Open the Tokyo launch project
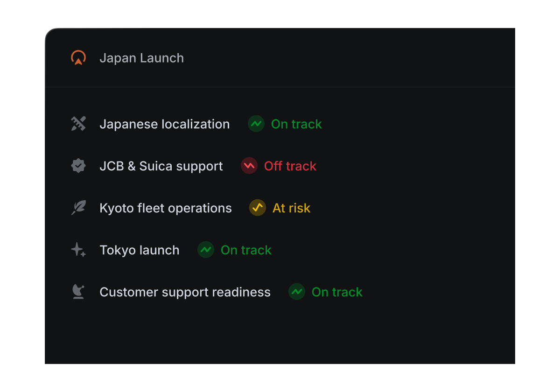 139,250
